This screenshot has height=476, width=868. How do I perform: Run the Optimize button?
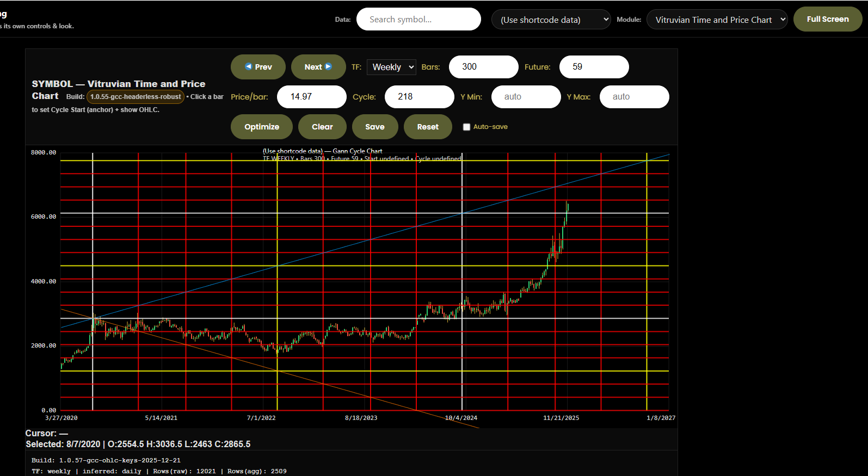pyautogui.click(x=262, y=127)
